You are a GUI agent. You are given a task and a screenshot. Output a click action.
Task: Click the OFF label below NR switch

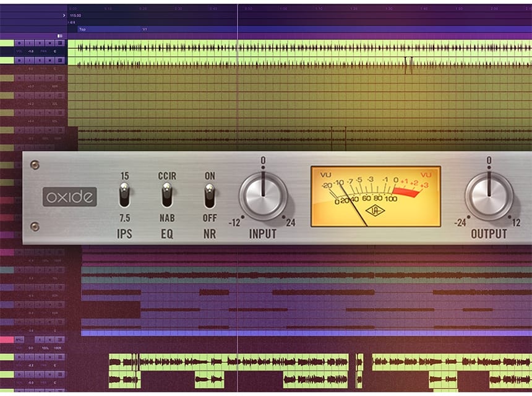click(x=210, y=218)
